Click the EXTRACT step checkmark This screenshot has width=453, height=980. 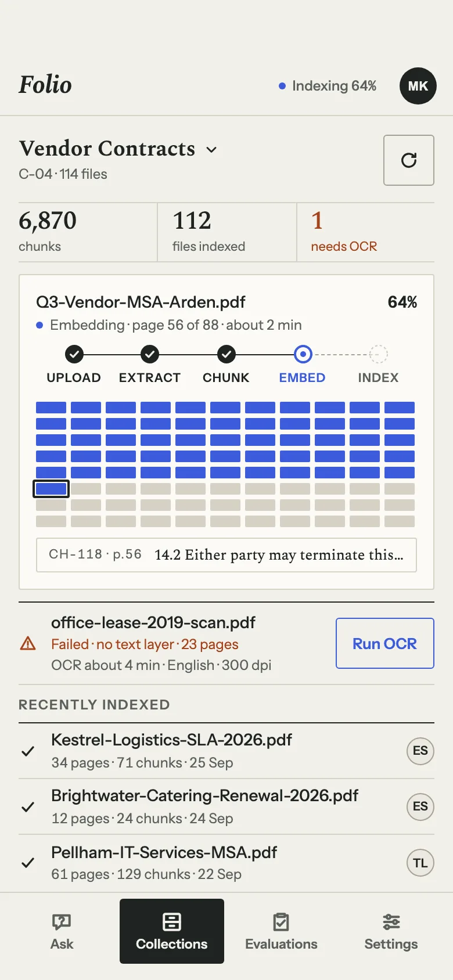150,354
